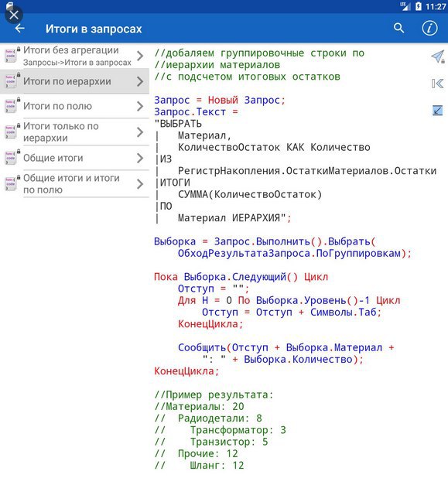Tap the clock showing 11:27

(x=436, y=6)
